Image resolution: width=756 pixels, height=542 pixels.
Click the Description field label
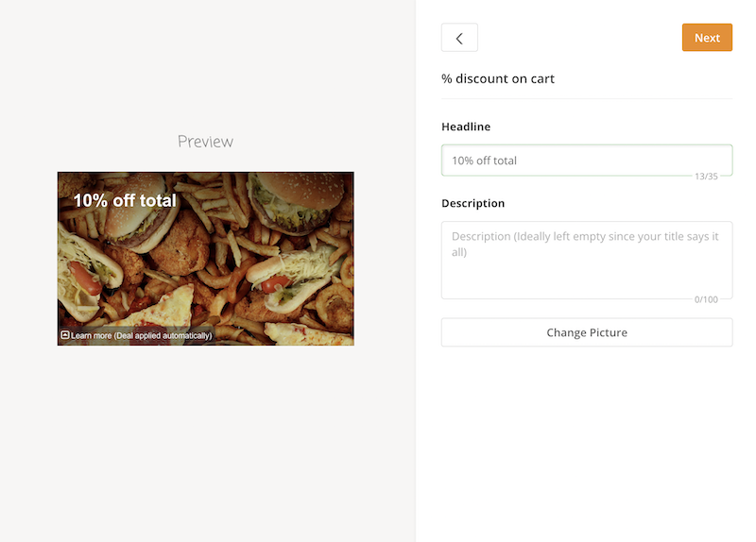[x=472, y=203]
